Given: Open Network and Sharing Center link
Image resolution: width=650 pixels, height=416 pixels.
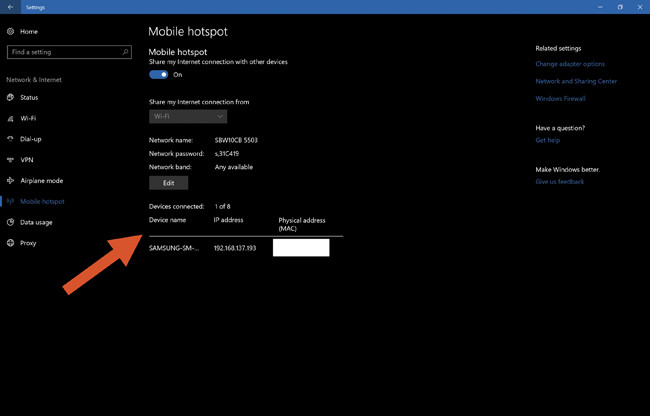Looking at the screenshot, I should coord(576,81).
